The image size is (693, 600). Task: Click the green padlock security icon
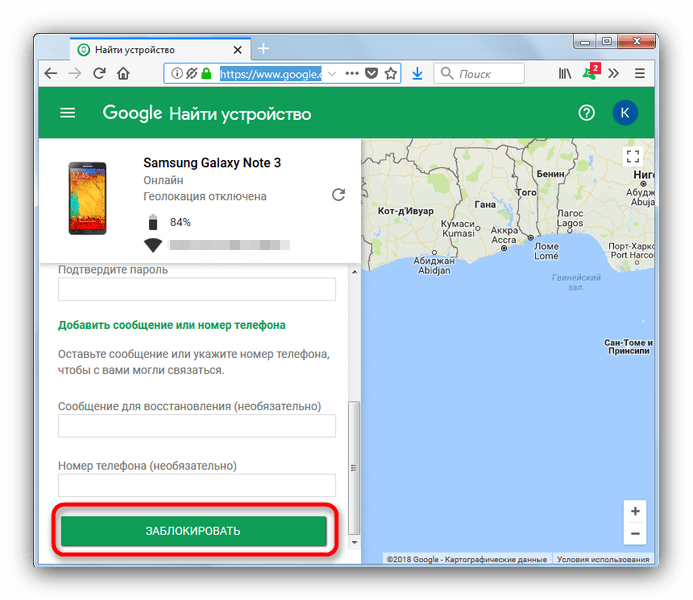point(206,73)
